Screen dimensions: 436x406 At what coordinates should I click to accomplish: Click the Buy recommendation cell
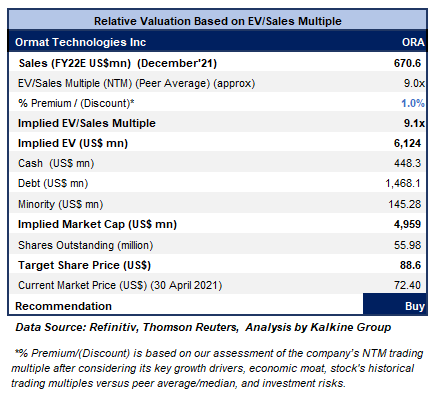pos(395,304)
